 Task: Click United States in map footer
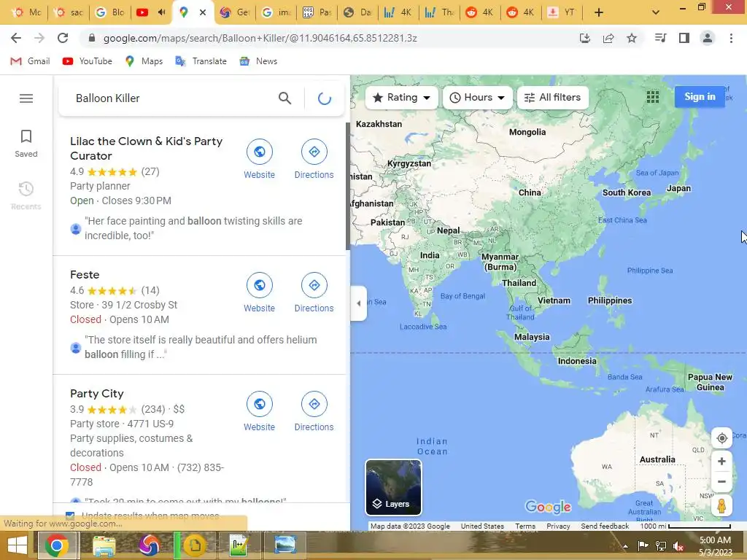[482, 526]
